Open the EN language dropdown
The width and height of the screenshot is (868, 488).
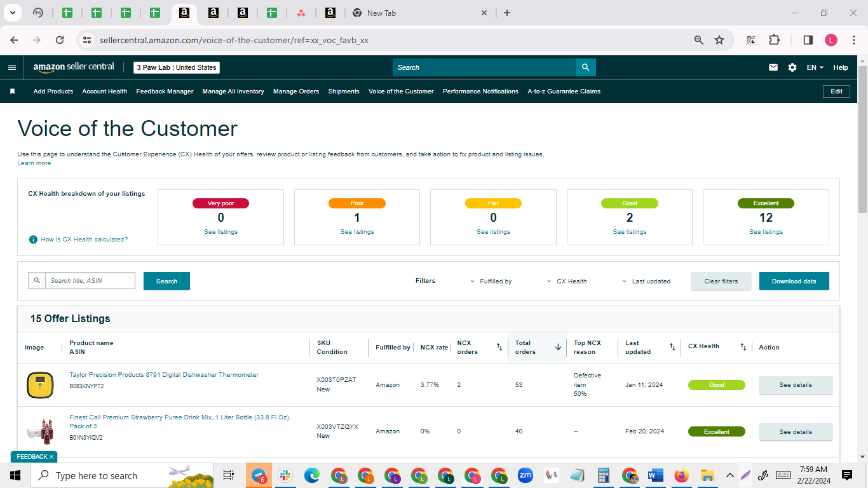pyautogui.click(x=815, y=67)
